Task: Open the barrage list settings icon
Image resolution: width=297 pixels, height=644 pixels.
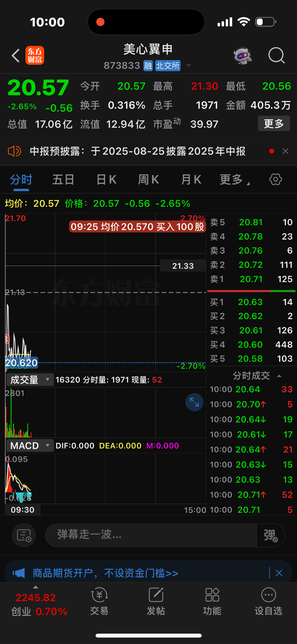Action: click(x=24, y=535)
